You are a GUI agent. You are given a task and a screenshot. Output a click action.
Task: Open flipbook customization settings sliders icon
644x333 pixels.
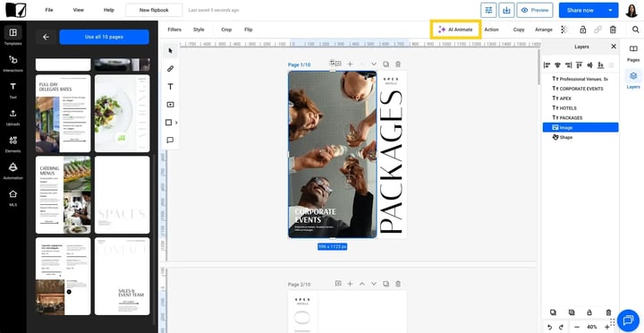click(x=488, y=10)
